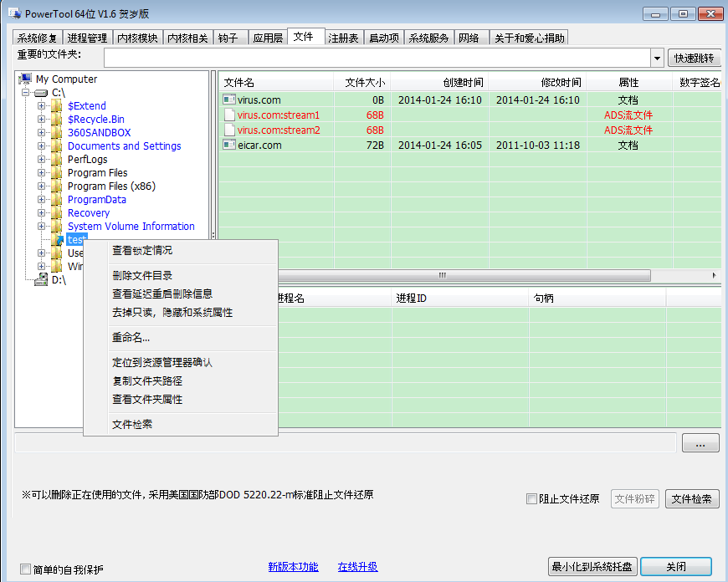This screenshot has height=582, width=728.
Task: Collapse the C:\ drive tree node
Action: 26,93
